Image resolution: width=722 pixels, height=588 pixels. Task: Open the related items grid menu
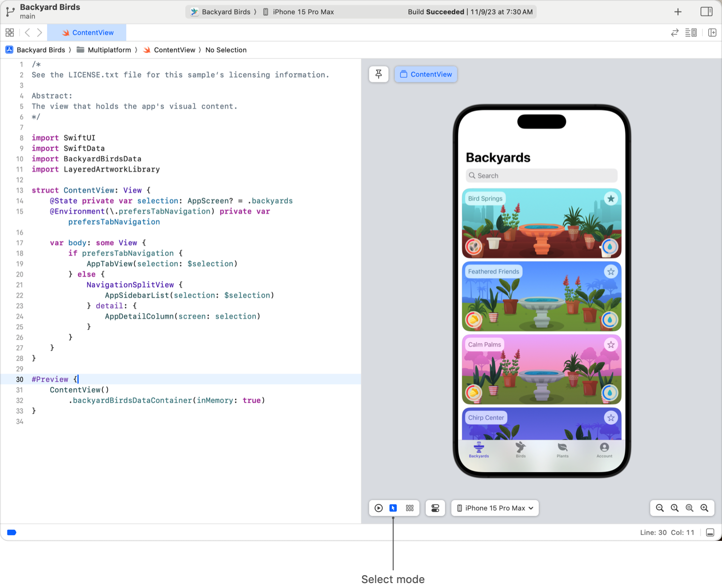tap(9, 32)
